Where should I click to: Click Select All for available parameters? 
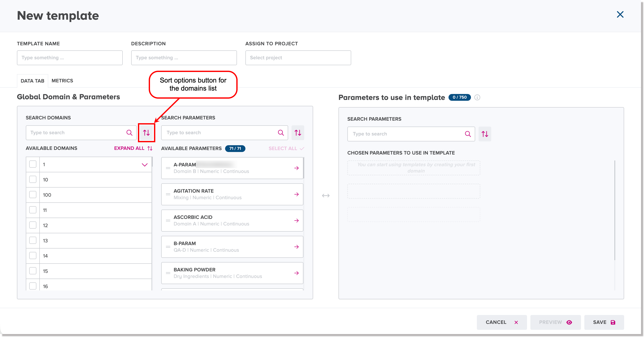click(x=286, y=148)
